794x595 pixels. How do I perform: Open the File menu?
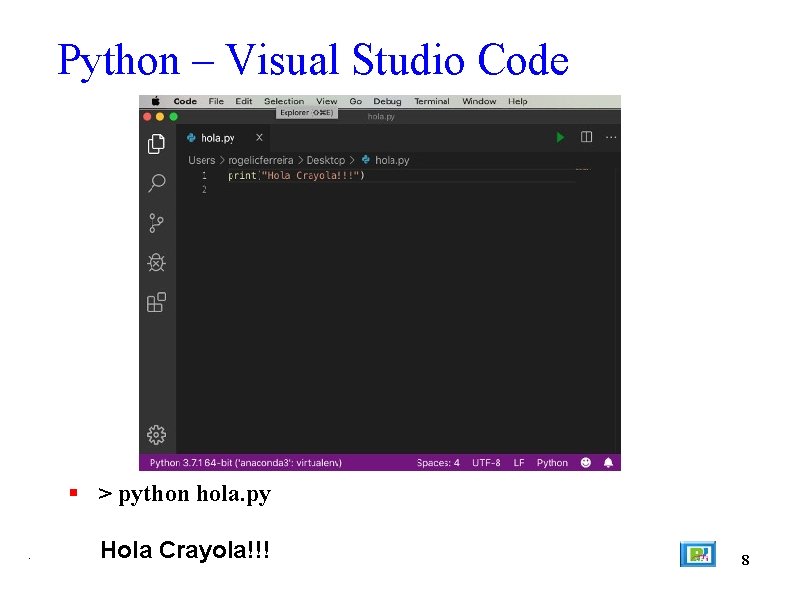pyautogui.click(x=216, y=101)
